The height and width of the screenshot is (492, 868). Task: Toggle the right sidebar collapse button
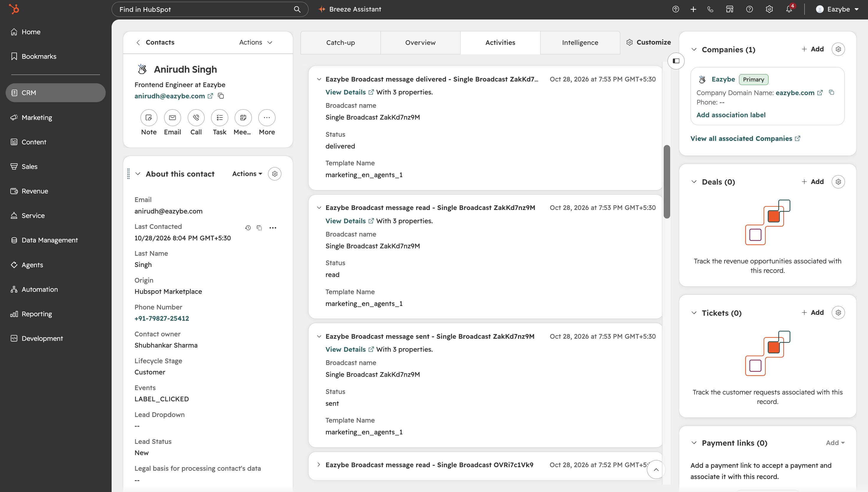(x=676, y=61)
